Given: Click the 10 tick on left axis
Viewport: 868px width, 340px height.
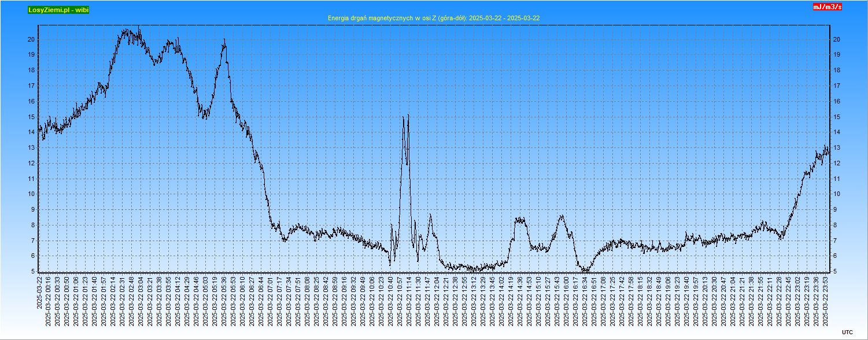Looking at the screenshot, I should tap(32, 194).
